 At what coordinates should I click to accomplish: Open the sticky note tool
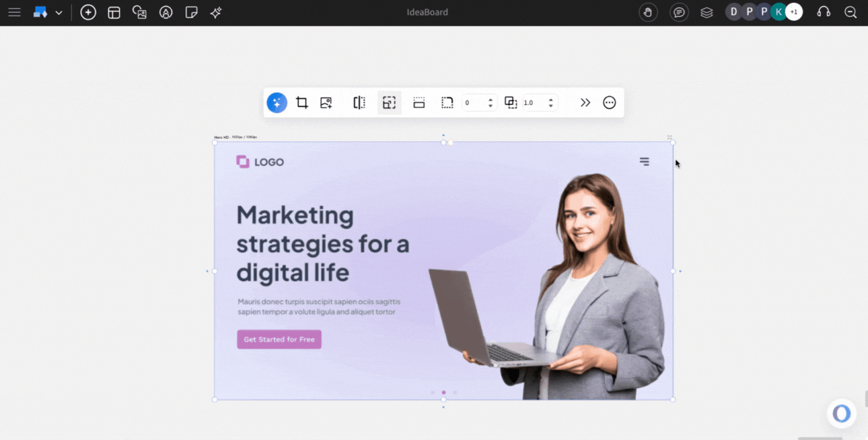(192, 12)
